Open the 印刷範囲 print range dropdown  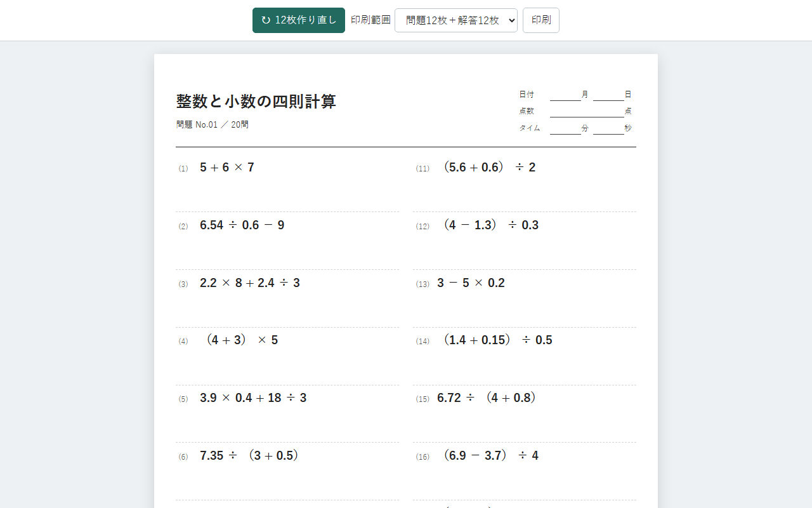(x=456, y=20)
